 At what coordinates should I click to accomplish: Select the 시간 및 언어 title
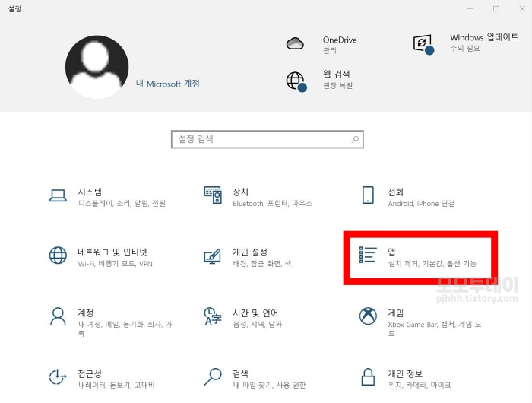click(x=255, y=313)
